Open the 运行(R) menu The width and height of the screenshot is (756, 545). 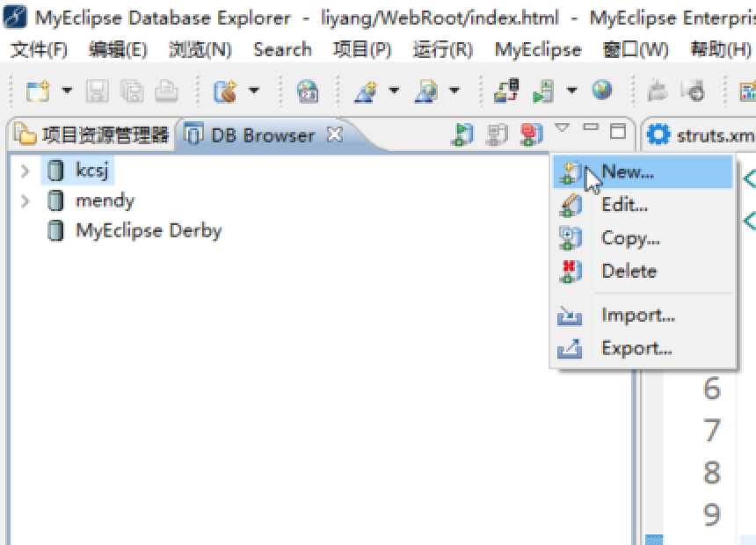[442, 50]
